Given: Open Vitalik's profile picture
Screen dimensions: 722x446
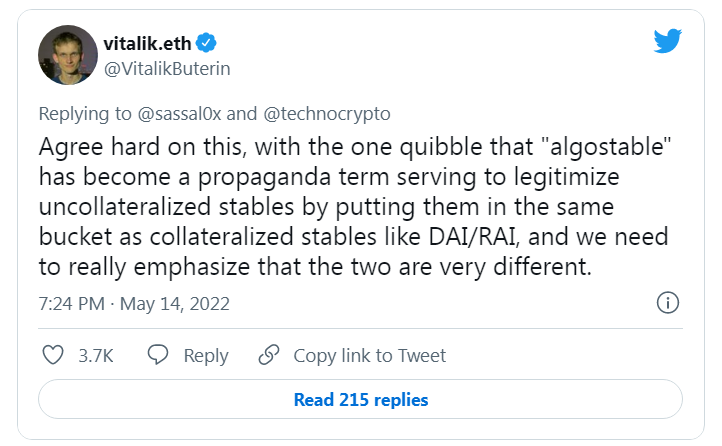Looking at the screenshot, I should 68,55.
